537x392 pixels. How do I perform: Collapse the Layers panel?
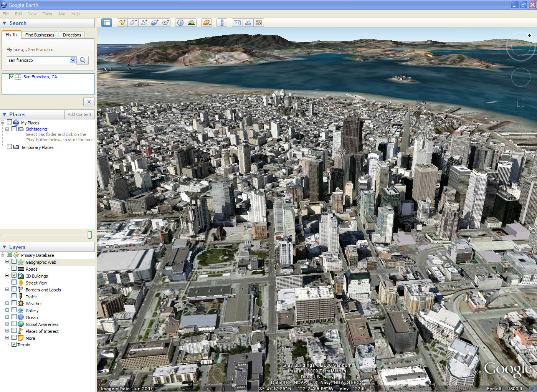click(x=5, y=247)
